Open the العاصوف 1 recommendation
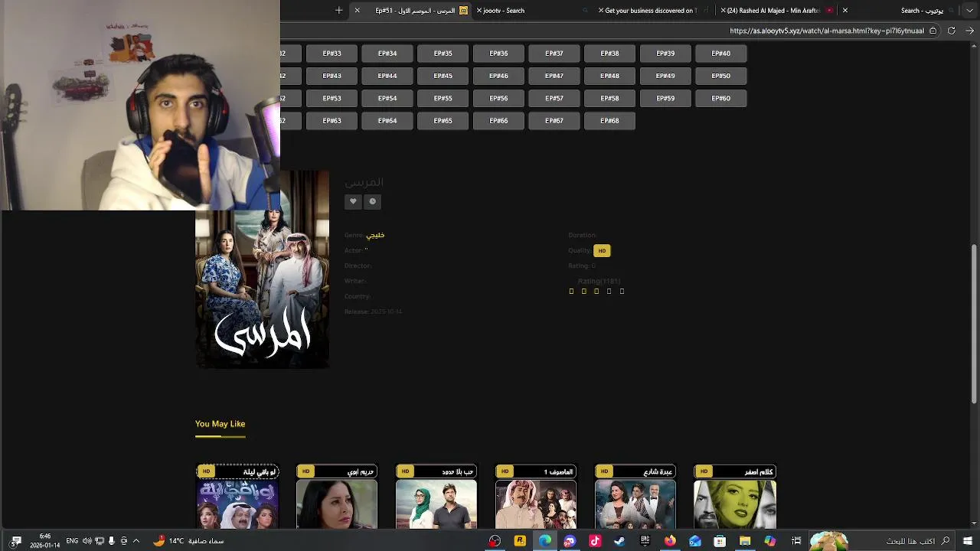This screenshot has width=980, height=551. coord(536,497)
